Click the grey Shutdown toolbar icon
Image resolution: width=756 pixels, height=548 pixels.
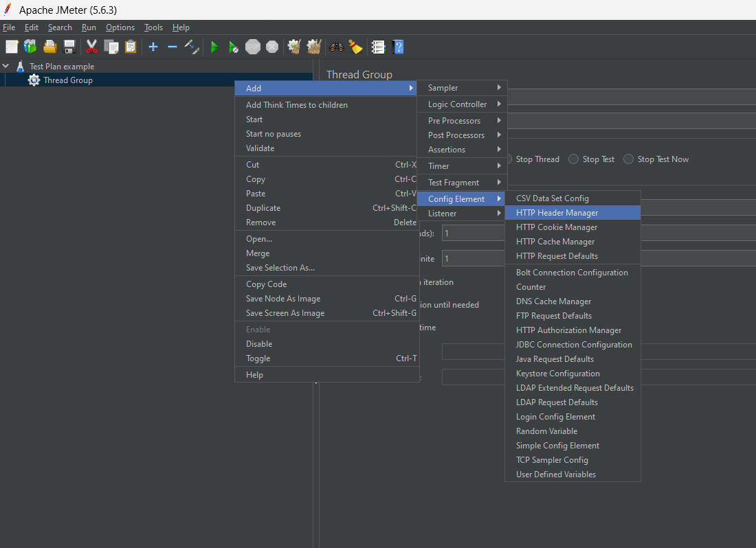click(272, 47)
